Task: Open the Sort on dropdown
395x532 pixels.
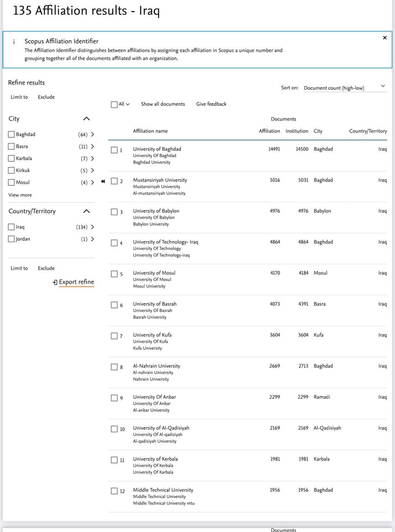Action: pyautogui.click(x=345, y=88)
